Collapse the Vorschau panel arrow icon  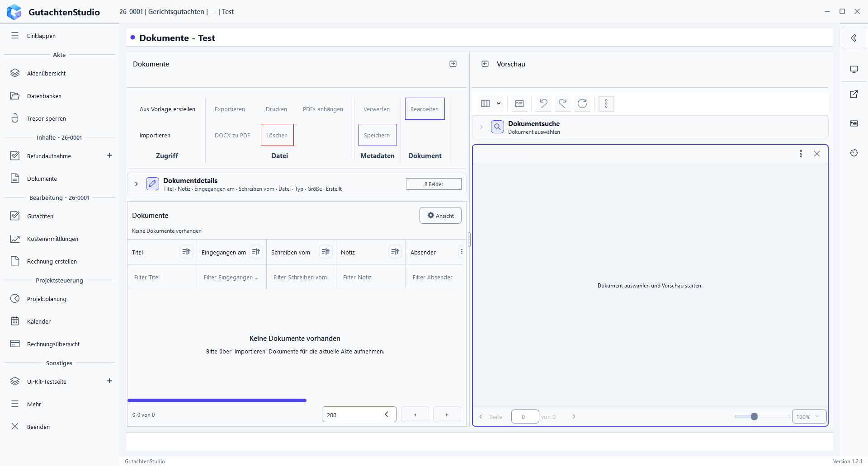tap(485, 64)
